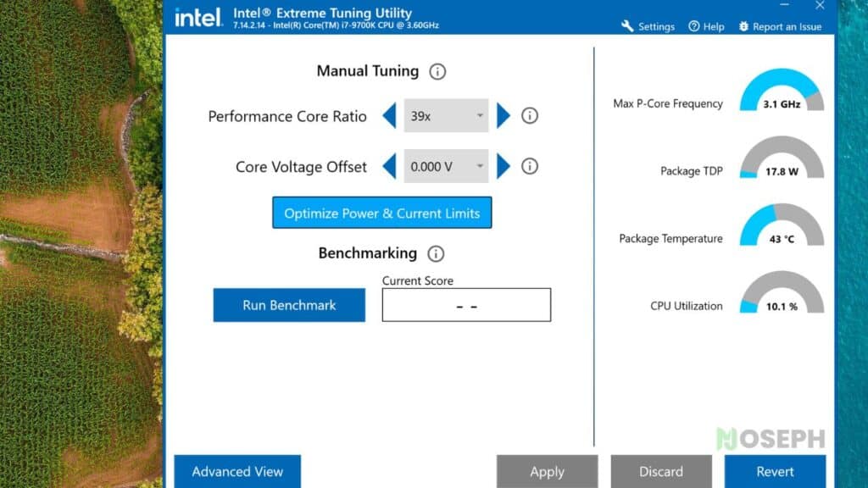Click the Manual Tuning info icon

point(437,71)
